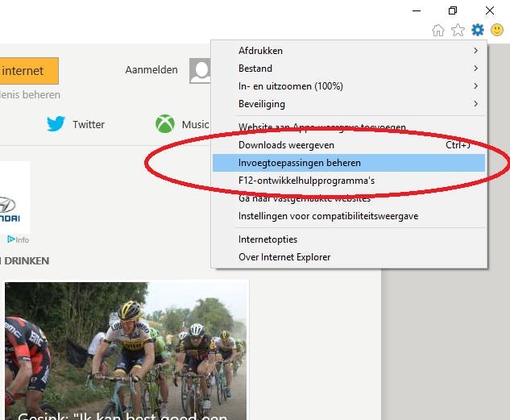
Task: Click the Twitter bird icon
Action: (56, 124)
